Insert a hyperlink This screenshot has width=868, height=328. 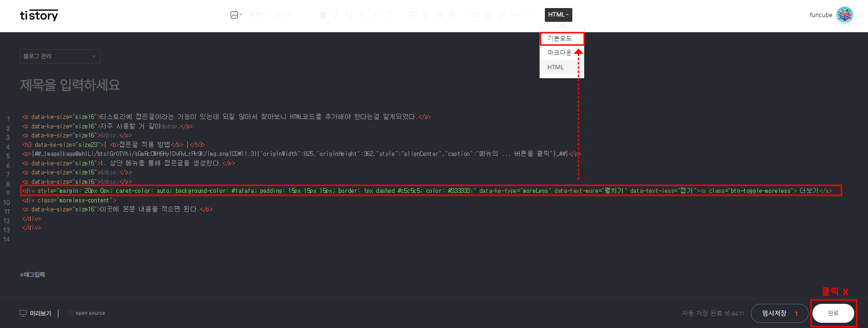501,15
